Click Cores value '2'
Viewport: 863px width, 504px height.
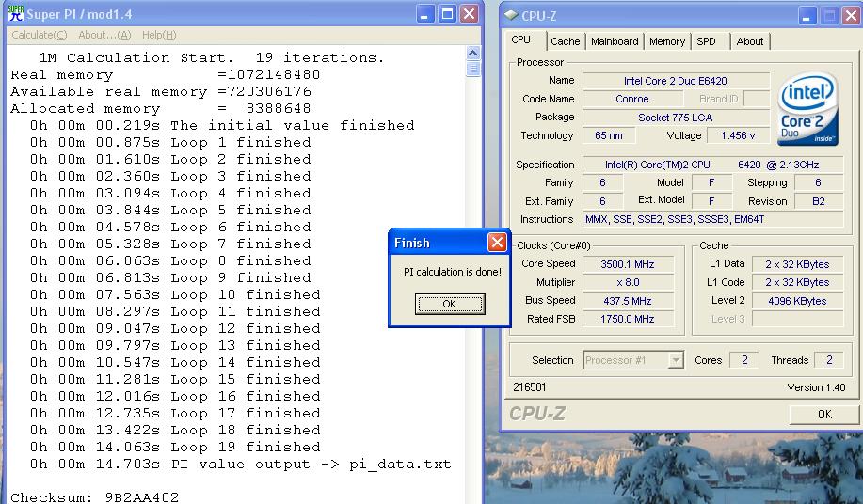tap(744, 360)
